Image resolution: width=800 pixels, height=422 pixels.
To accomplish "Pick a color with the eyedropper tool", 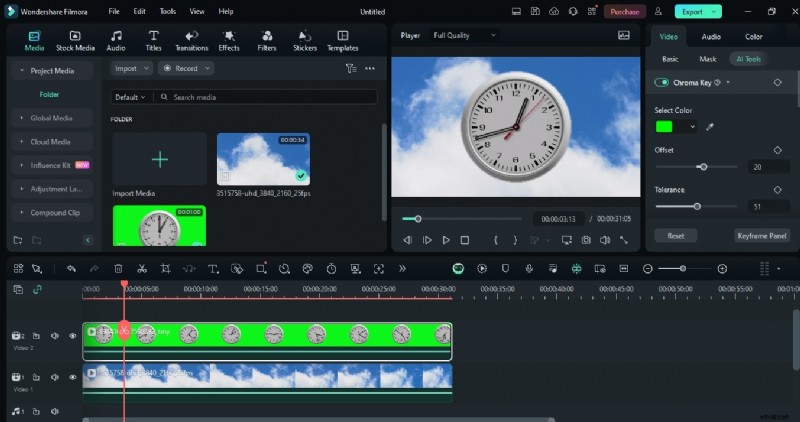I will click(710, 127).
